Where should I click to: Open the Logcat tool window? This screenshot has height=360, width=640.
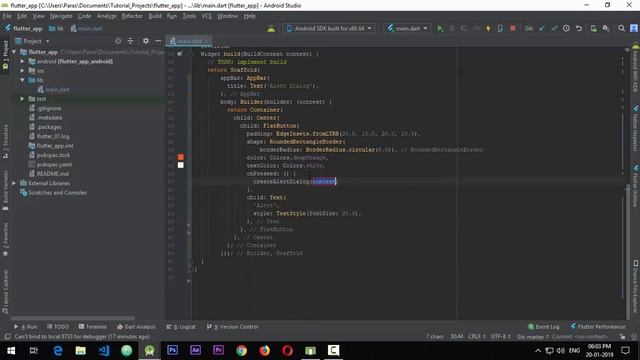pos(181,327)
